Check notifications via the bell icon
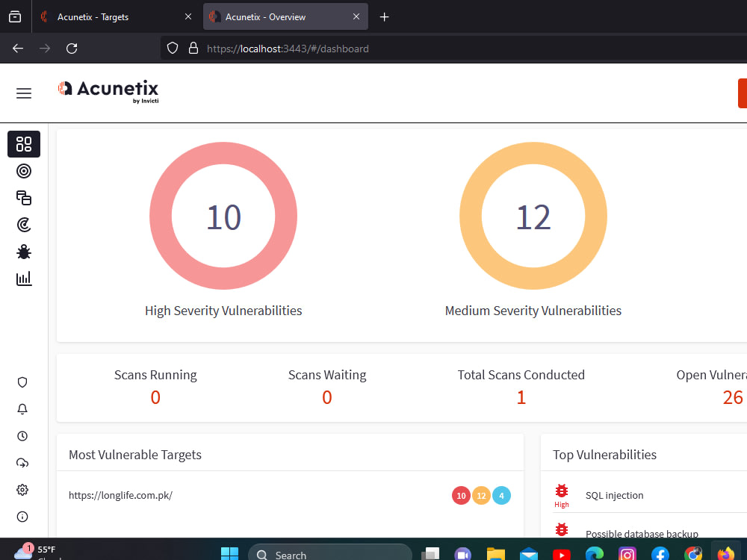 22,408
